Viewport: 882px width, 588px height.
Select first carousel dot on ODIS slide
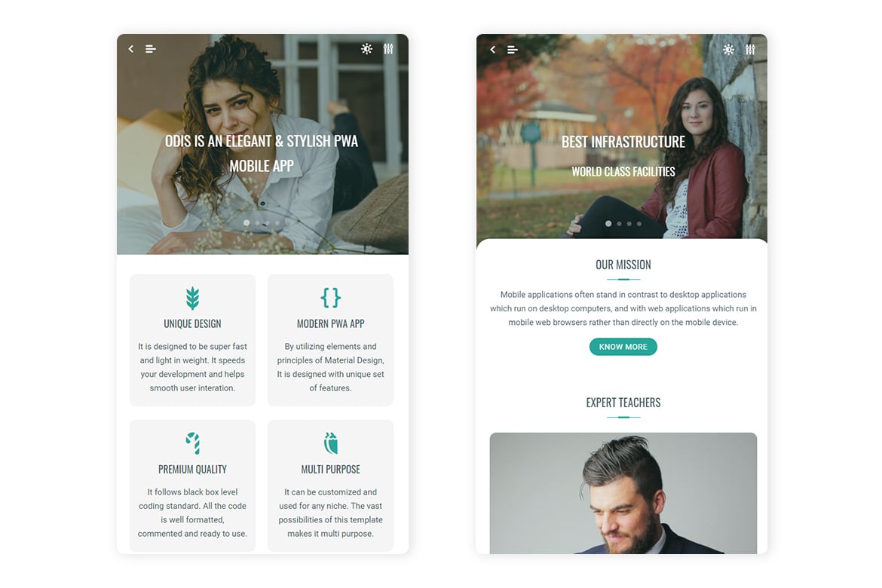(x=247, y=223)
